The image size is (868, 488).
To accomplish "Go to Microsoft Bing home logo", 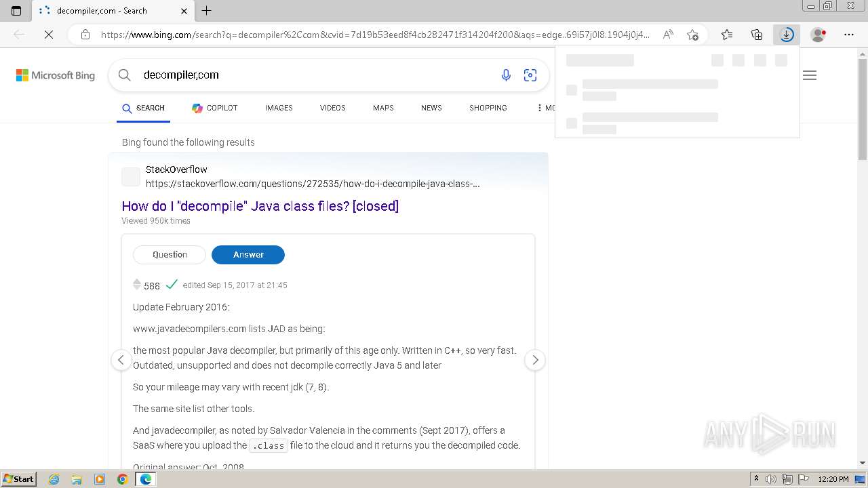I will 56,75.
